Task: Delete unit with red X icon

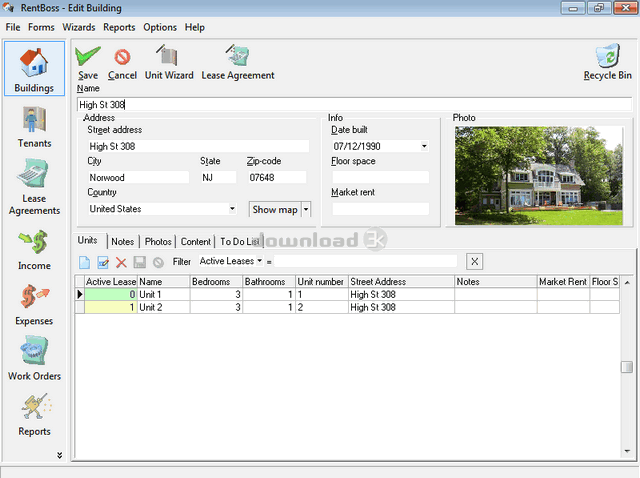Action: (x=121, y=261)
